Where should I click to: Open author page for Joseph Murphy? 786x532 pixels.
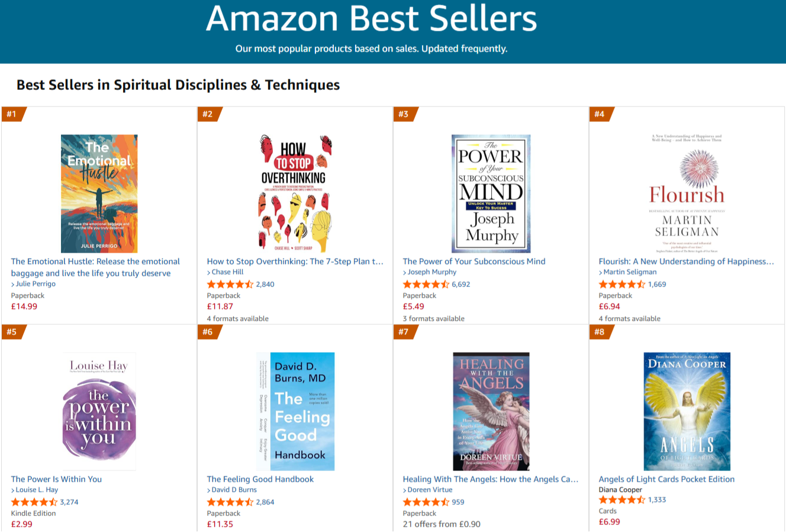pos(432,272)
